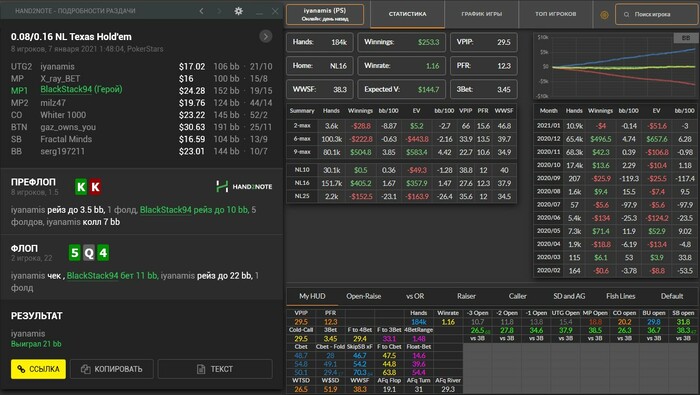The width and height of the screenshot is (700, 395).
Task: Click the Winrate 1.16 stat box
Action: pos(401,66)
